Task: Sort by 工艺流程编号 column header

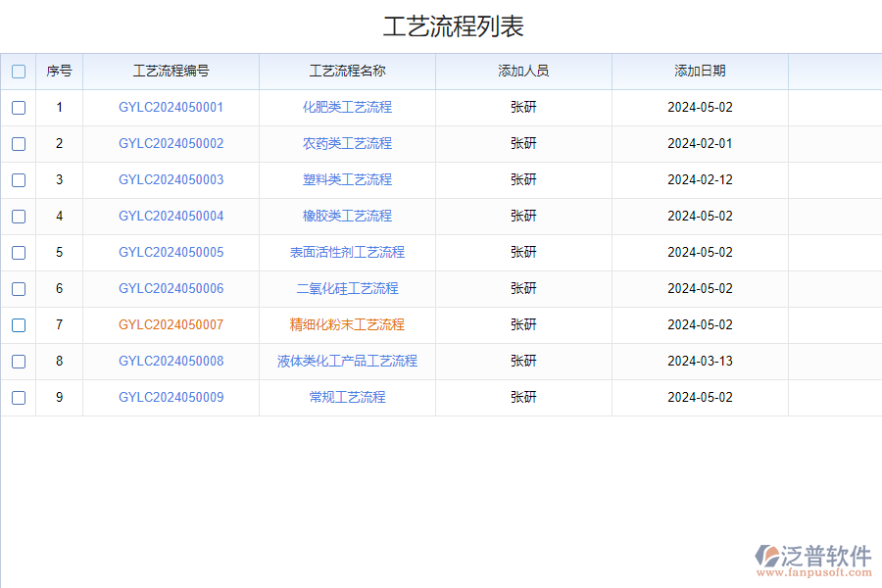Action: pyautogui.click(x=171, y=72)
